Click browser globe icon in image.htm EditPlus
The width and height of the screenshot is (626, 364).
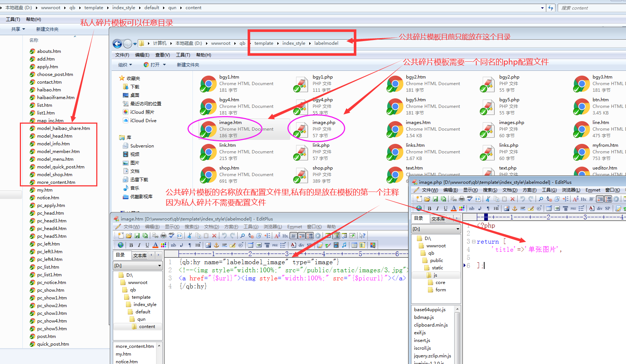(120, 245)
